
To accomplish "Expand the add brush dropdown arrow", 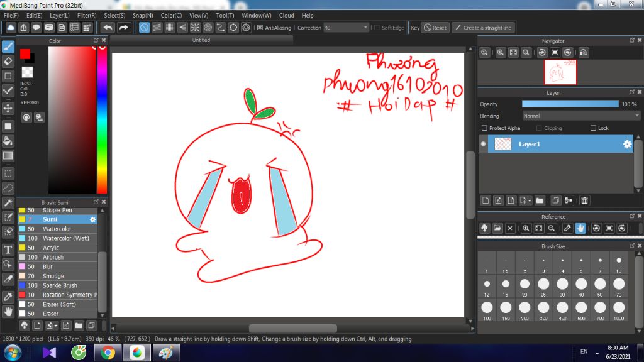I will point(55,326).
